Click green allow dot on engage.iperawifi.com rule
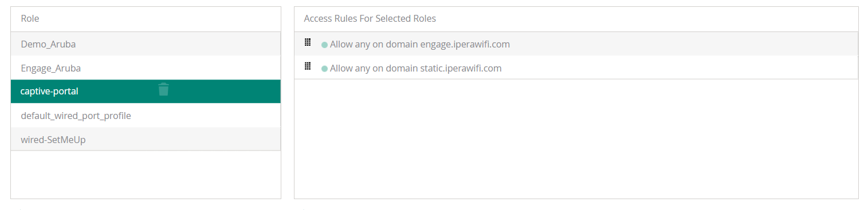This screenshot has width=868, height=210. pyautogui.click(x=324, y=45)
